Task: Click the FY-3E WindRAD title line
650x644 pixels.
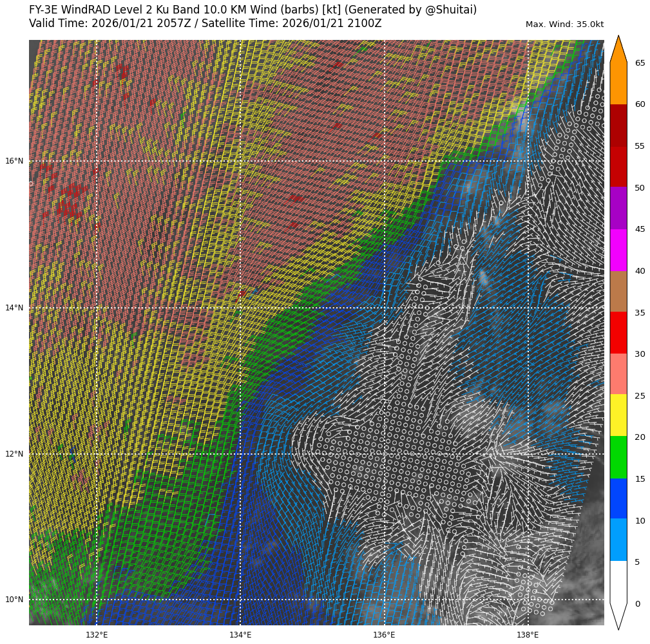Action: [x=253, y=10]
